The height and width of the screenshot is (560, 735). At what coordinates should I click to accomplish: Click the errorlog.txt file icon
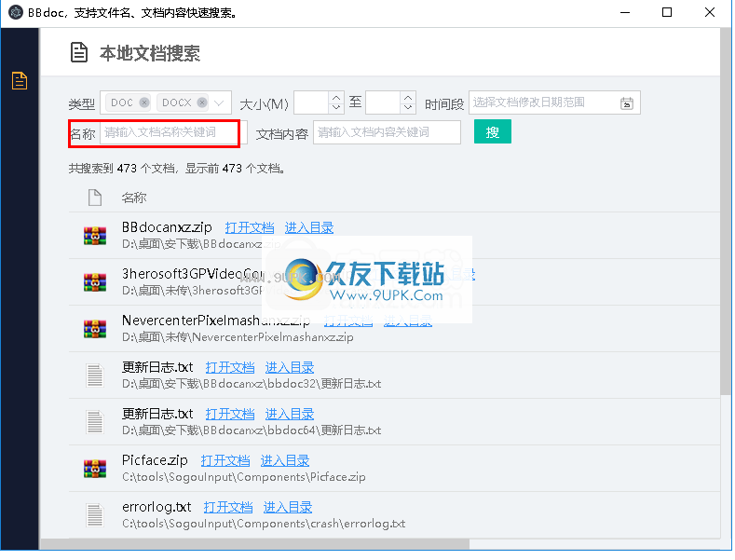(95, 515)
